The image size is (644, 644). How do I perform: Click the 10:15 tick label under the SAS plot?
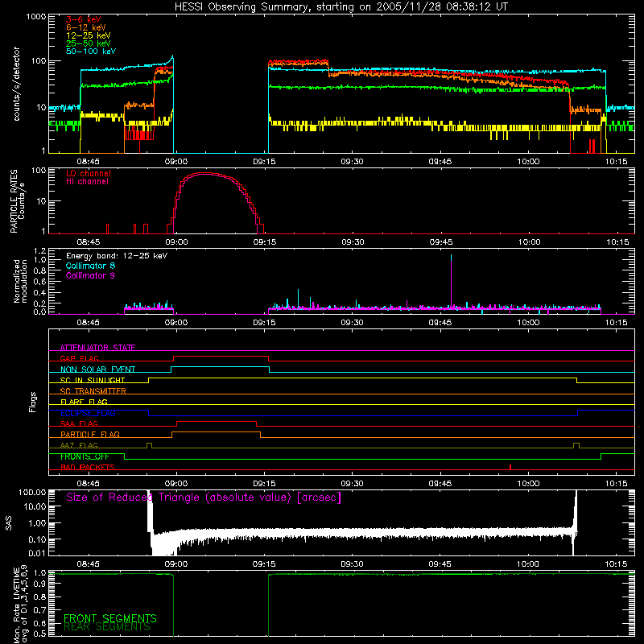616,564
